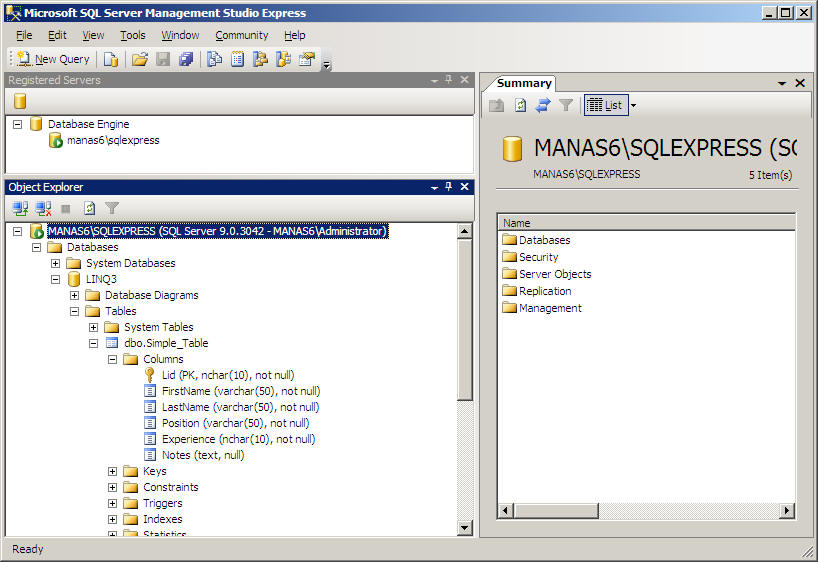The image size is (818, 562).
Task: Click the Properties Window toolbar icon
Action: click(x=307, y=59)
